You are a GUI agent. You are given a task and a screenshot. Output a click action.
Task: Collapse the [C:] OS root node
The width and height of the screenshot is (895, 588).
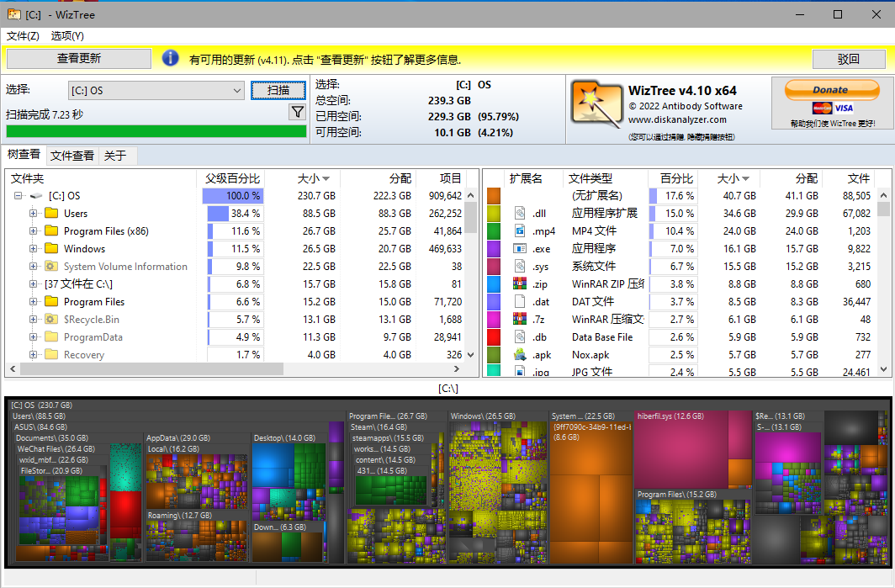click(x=19, y=196)
